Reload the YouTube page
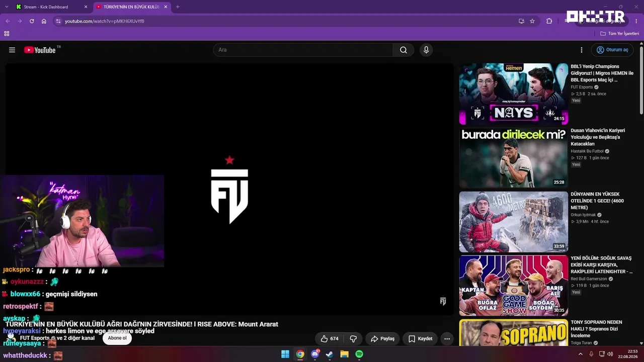The height and width of the screenshot is (362, 644). click(32, 21)
